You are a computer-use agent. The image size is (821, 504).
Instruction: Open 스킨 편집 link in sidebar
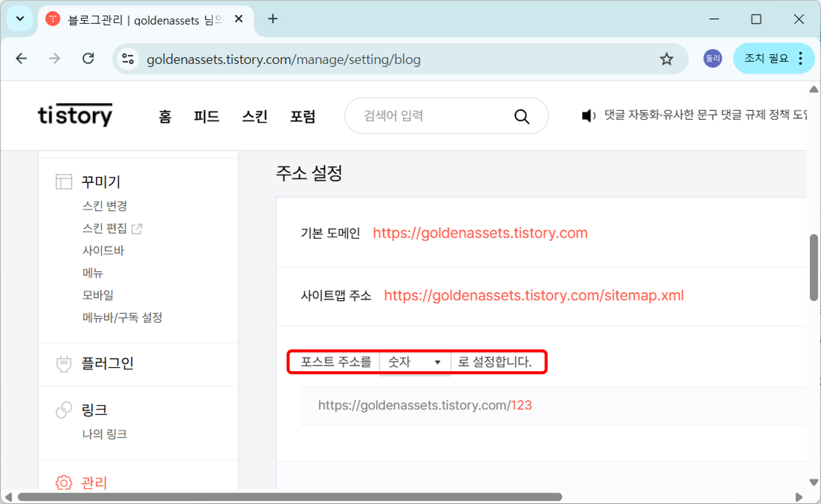(x=105, y=228)
